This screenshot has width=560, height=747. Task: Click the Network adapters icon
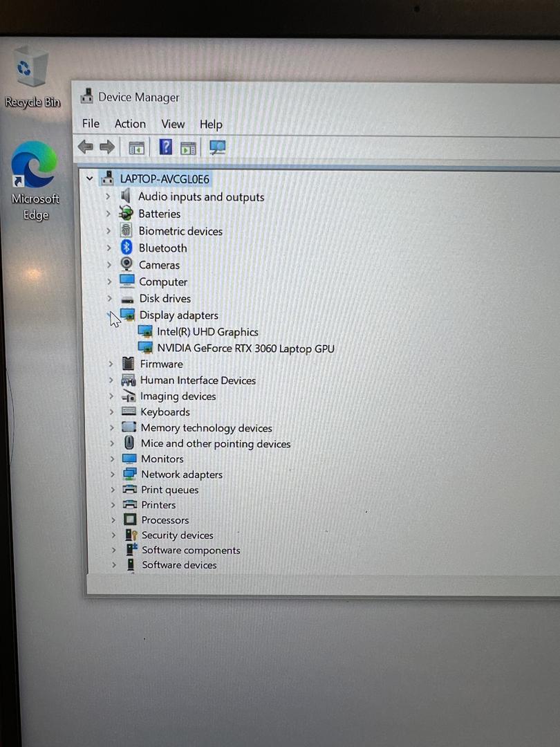(x=129, y=474)
